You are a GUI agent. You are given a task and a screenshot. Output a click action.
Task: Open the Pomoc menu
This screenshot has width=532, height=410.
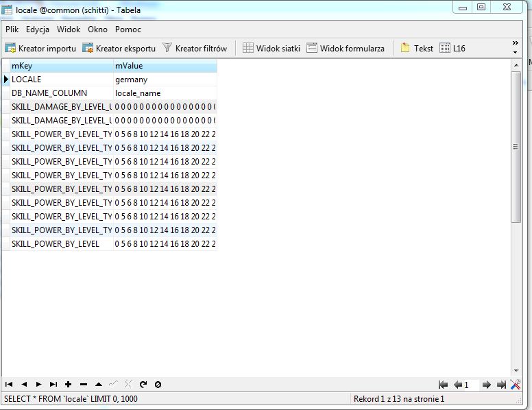click(x=128, y=29)
